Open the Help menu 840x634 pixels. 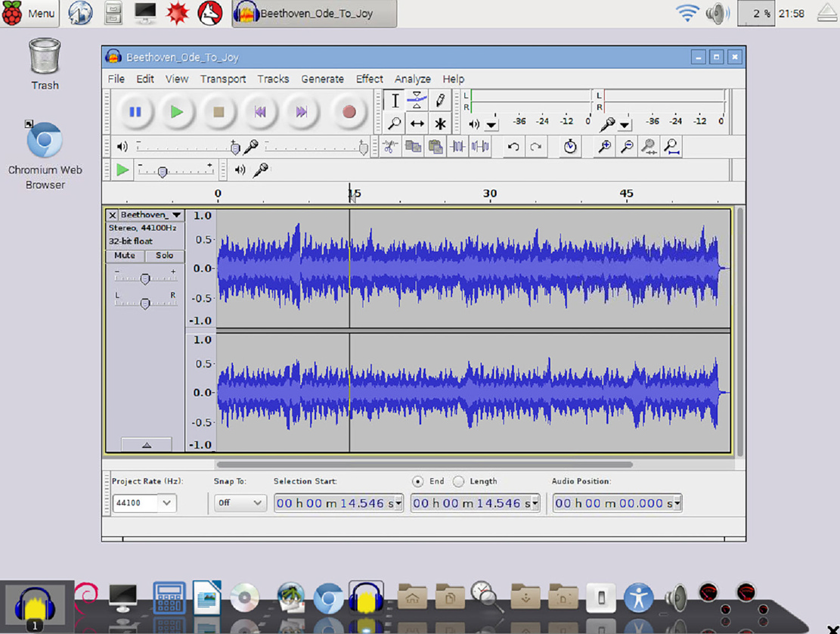453,79
